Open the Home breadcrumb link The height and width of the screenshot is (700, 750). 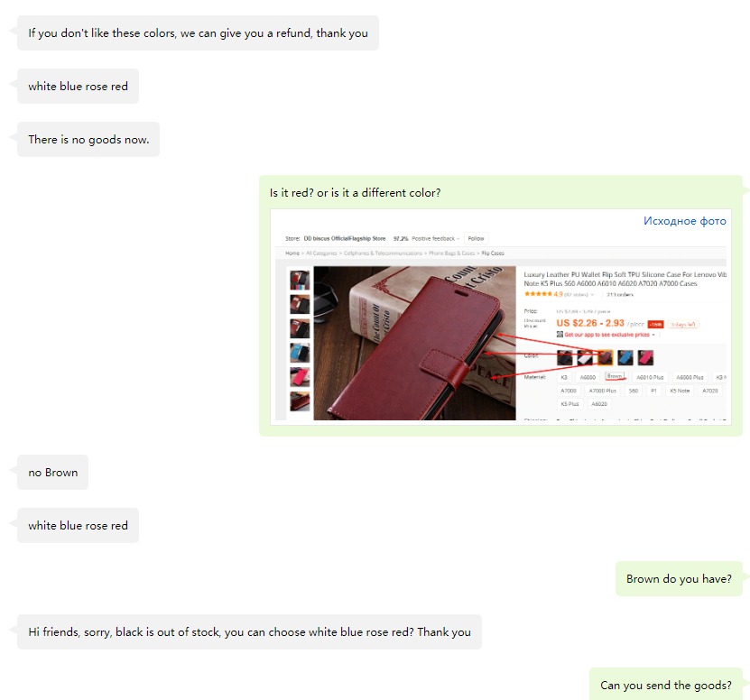[x=292, y=253]
